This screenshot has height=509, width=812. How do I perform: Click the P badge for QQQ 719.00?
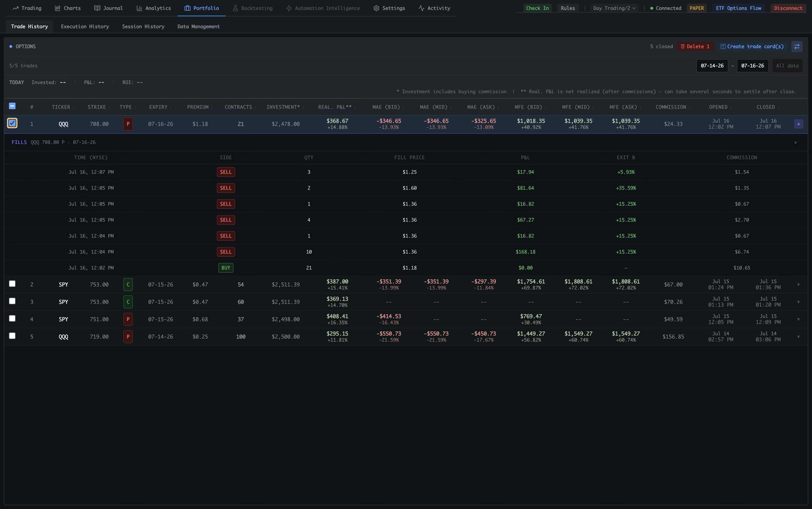coord(128,337)
